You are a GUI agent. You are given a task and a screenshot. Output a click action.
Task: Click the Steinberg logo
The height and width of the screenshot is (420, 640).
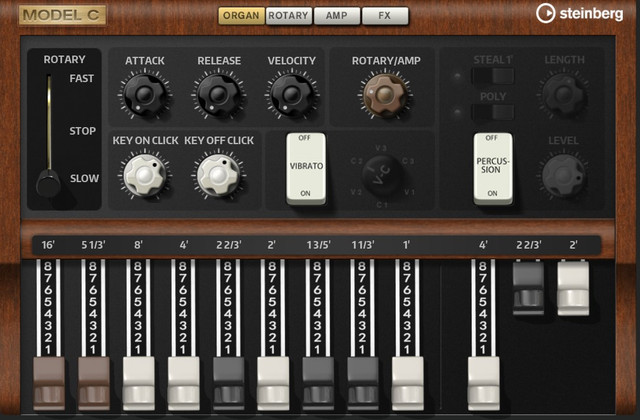click(580, 13)
